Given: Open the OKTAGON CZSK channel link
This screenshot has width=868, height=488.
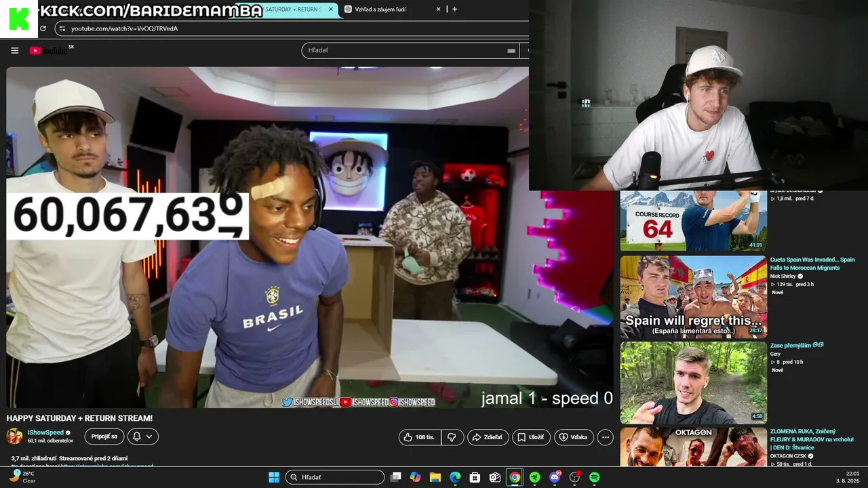Looking at the screenshot, I should (789, 456).
